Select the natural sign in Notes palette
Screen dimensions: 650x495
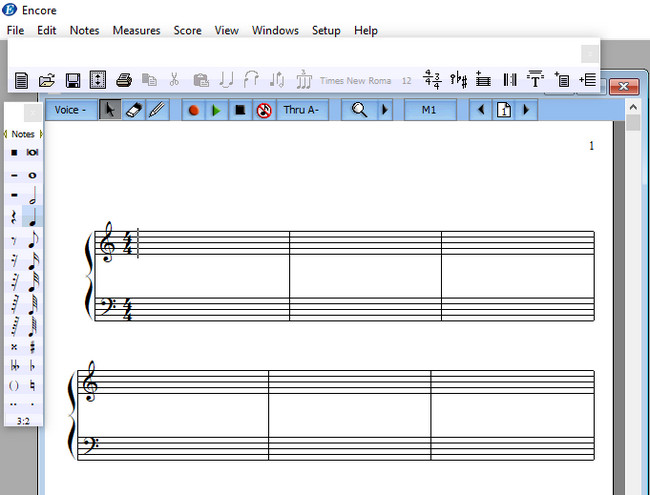point(32,386)
